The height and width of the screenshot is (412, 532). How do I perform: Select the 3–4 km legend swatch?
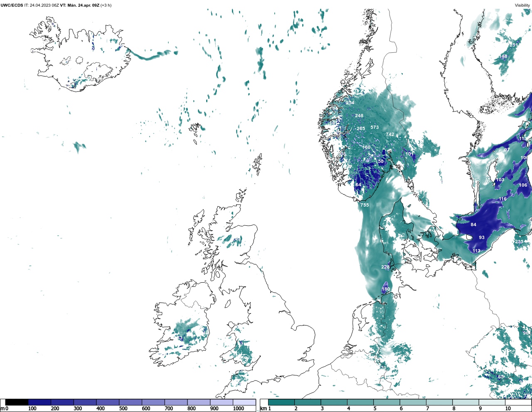pos(334,402)
